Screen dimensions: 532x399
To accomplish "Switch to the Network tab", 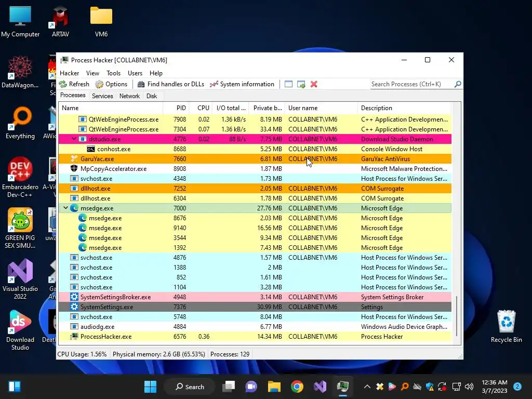I will 129,96.
